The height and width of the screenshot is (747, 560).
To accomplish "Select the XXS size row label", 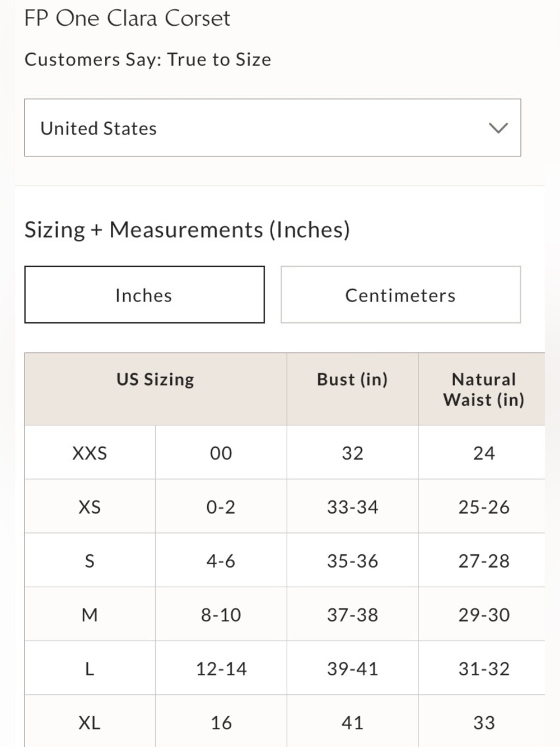I will (90, 453).
